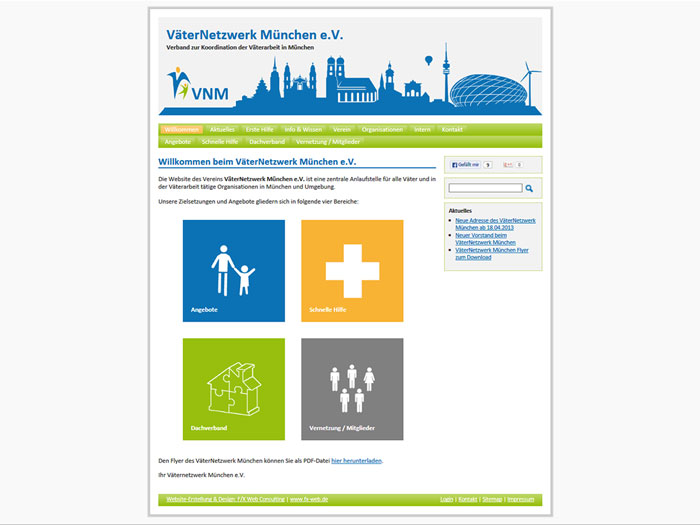Open the Dachverband puzzle house tile
Screen dimensions: 700x525
(x=233, y=389)
